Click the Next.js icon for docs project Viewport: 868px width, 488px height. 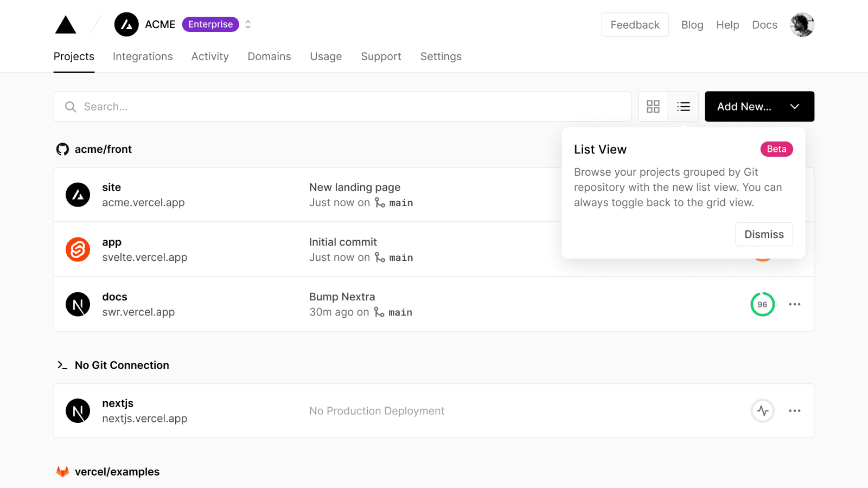pos(78,304)
